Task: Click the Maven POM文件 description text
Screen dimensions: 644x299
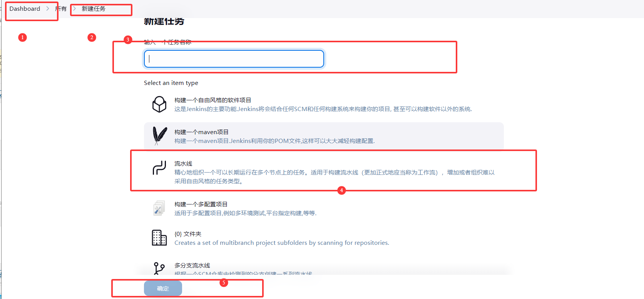Action: click(x=274, y=141)
